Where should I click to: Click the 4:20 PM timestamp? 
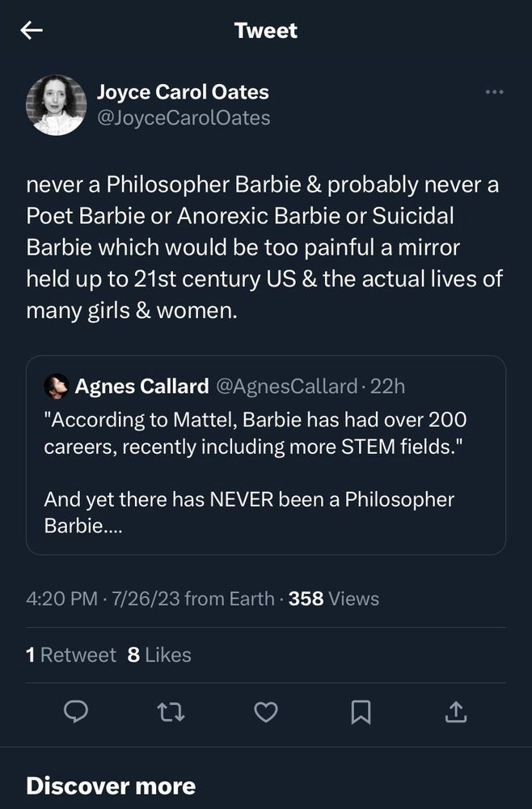pos(62,599)
